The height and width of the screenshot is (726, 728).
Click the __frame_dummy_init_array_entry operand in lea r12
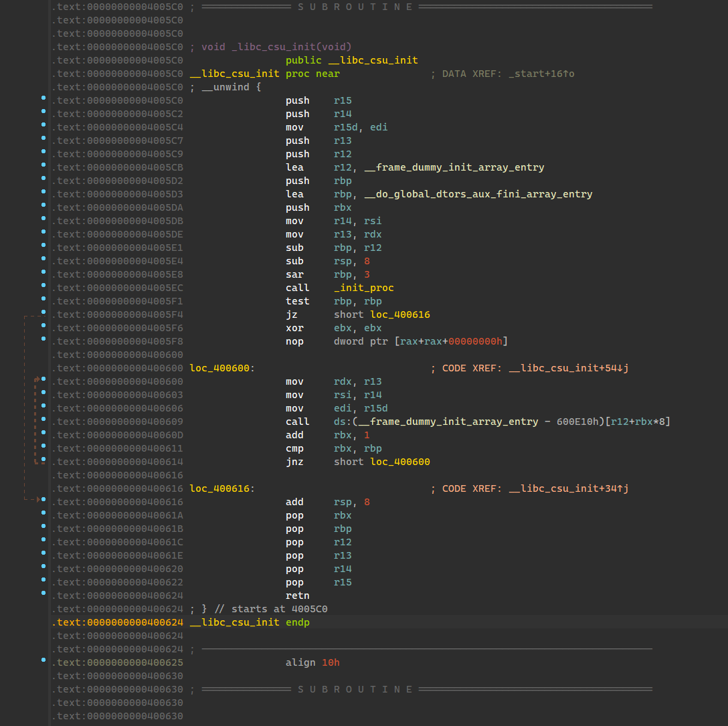point(454,167)
